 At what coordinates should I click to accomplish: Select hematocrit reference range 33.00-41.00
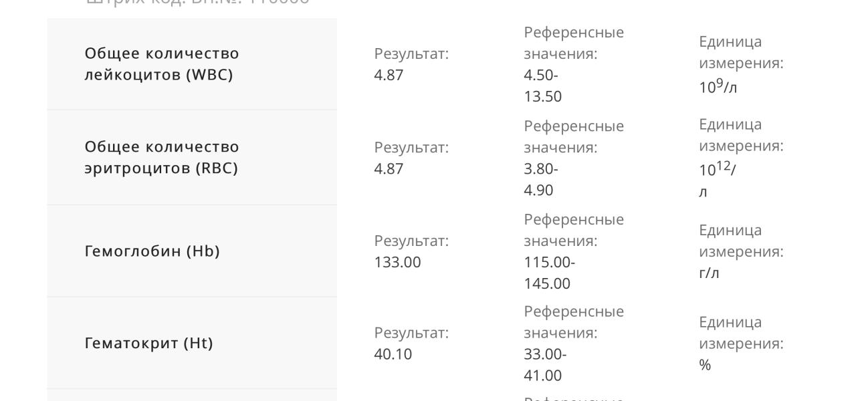(545, 365)
